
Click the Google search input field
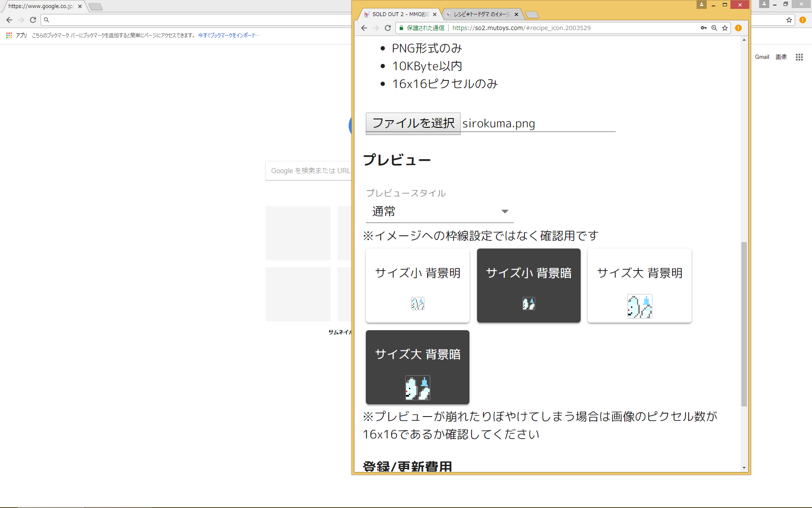click(309, 171)
